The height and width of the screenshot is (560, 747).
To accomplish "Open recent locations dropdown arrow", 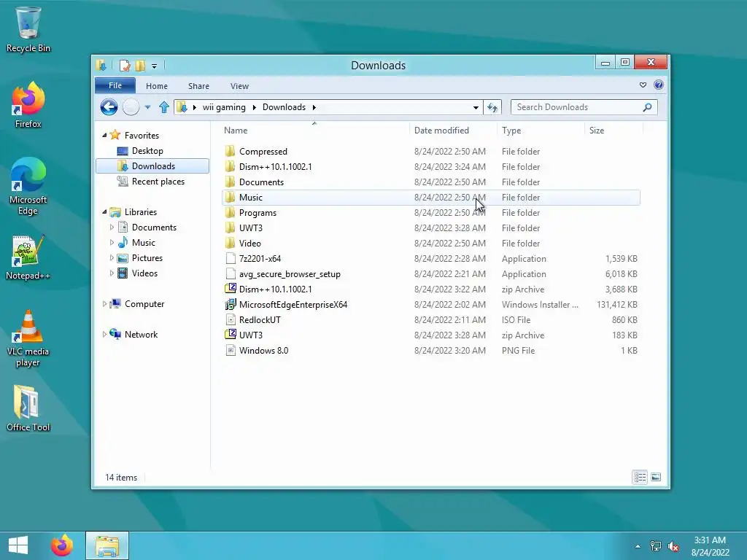I will tap(147, 107).
